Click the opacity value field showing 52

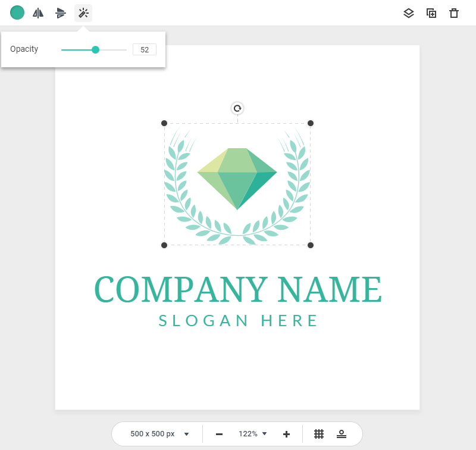click(x=145, y=49)
